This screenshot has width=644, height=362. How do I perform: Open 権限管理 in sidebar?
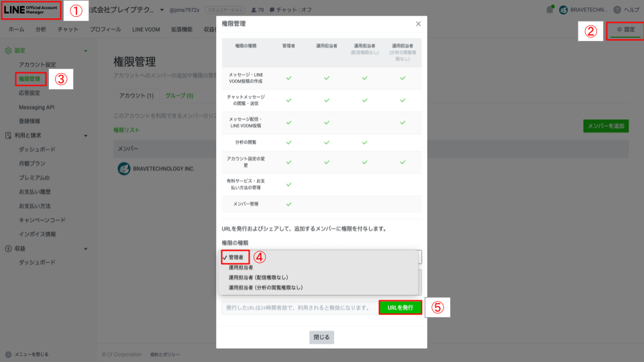(x=30, y=79)
